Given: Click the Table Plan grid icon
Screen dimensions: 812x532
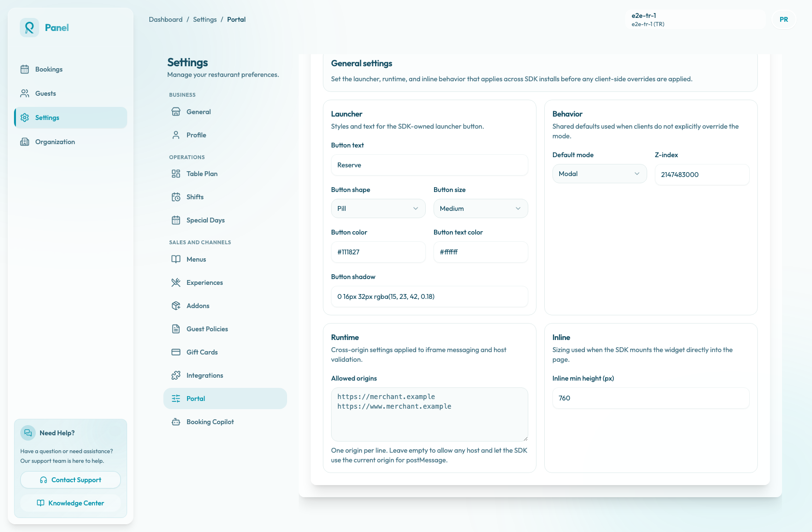Looking at the screenshot, I should click(x=176, y=174).
